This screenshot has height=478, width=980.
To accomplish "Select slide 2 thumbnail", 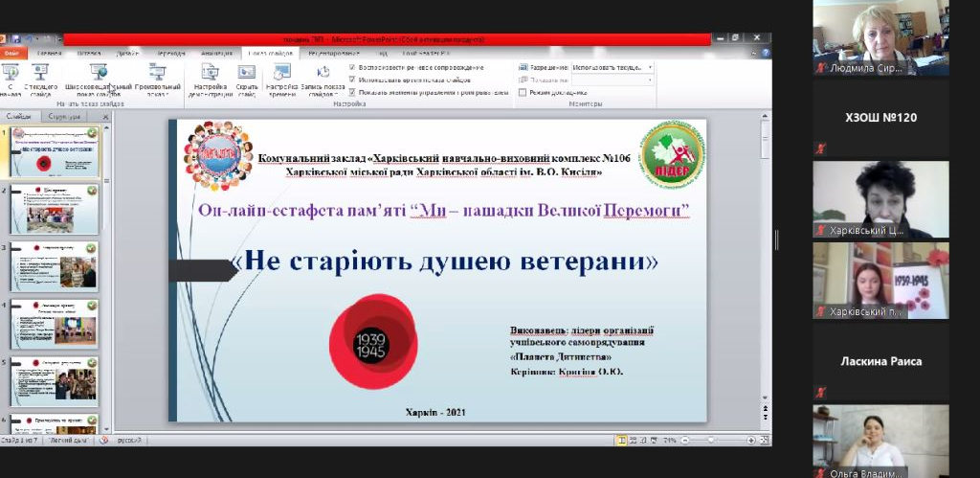I will 54,209.
